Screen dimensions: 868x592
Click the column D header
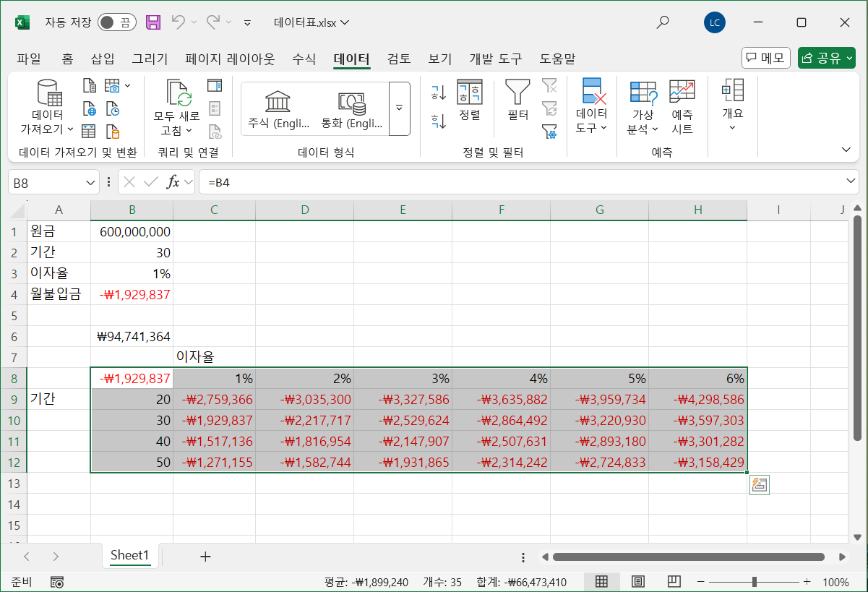pyautogui.click(x=305, y=210)
